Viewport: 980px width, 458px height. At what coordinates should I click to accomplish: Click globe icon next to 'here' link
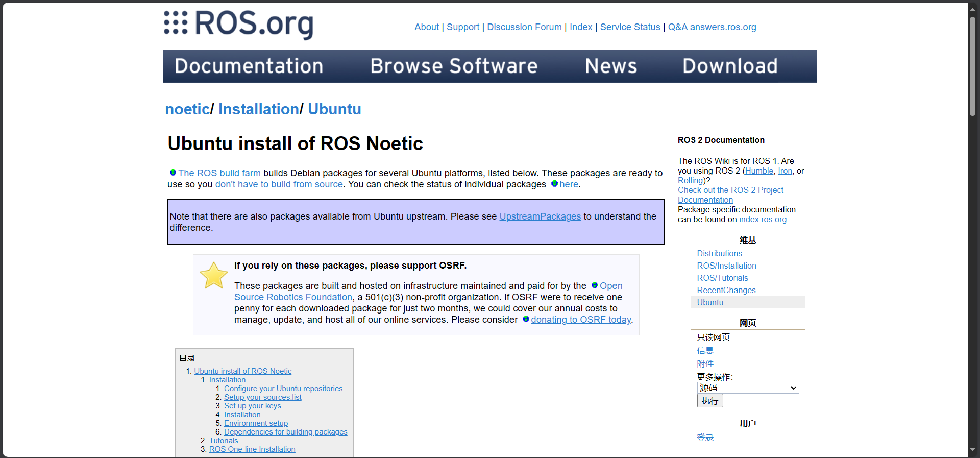(x=554, y=184)
